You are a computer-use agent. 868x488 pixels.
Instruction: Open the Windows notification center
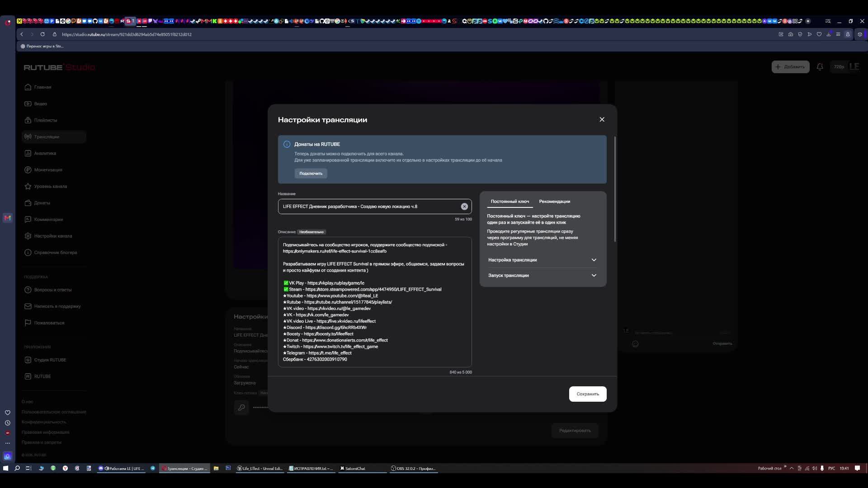coord(857,469)
